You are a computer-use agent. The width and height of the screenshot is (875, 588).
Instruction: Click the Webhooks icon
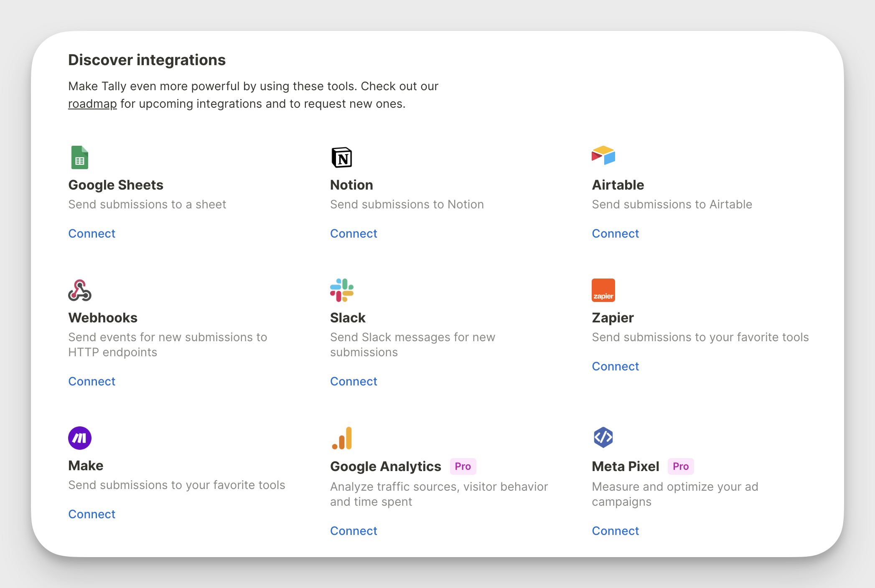coord(80,290)
